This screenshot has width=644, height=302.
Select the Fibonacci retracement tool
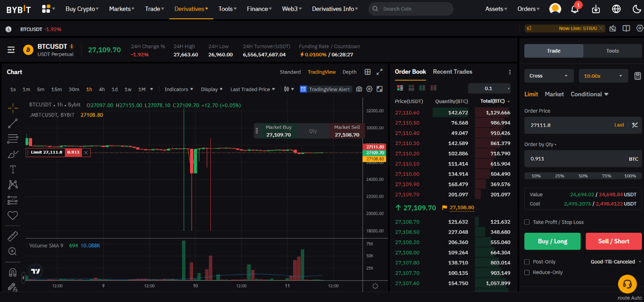tap(13, 139)
